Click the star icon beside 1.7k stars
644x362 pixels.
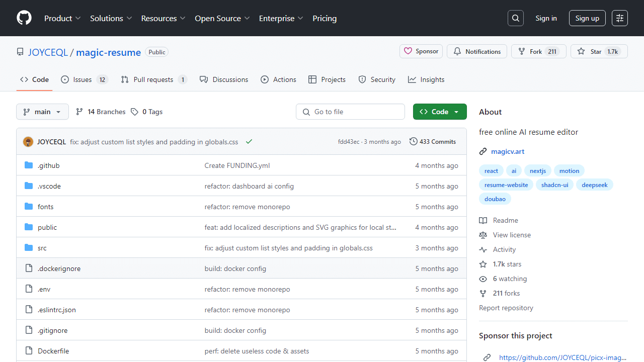click(x=483, y=264)
